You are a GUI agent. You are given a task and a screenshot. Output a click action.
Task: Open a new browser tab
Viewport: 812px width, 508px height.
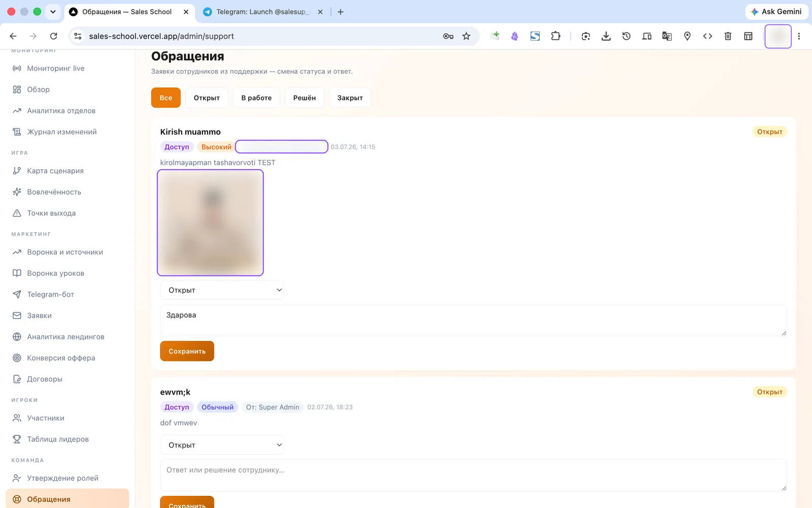click(341, 12)
